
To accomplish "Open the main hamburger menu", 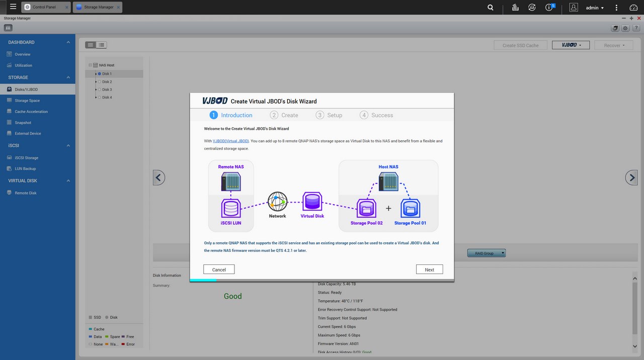I will point(13,7).
